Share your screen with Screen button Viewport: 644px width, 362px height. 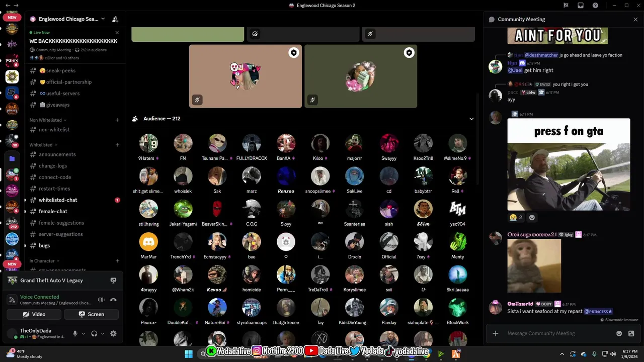91,314
